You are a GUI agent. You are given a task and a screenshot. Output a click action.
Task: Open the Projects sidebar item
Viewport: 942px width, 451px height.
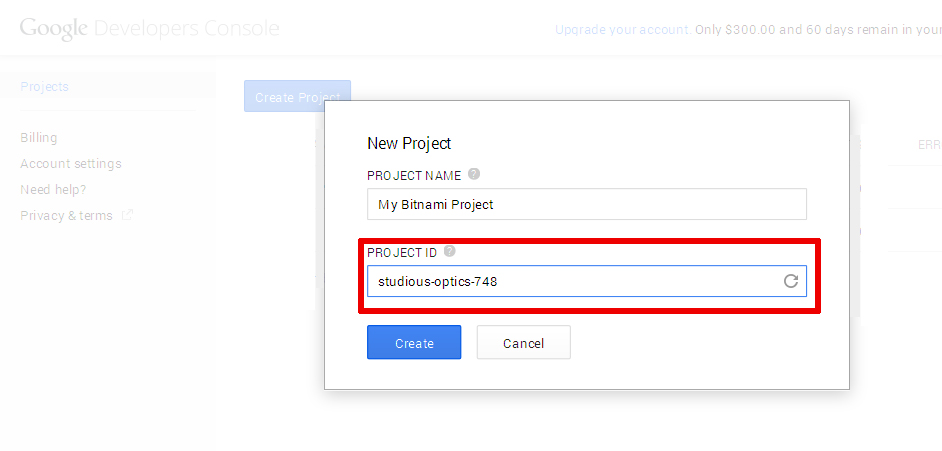[44, 86]
